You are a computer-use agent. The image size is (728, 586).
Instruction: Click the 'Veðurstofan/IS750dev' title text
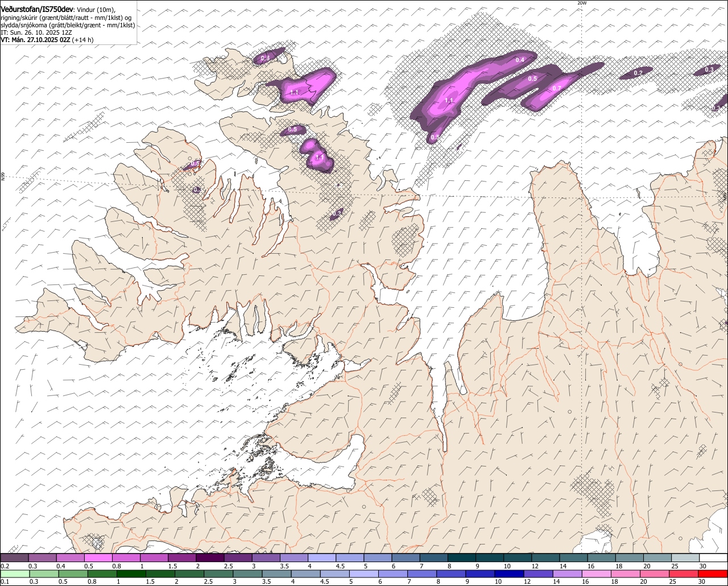pyautogui.click(x=37, y=9)
